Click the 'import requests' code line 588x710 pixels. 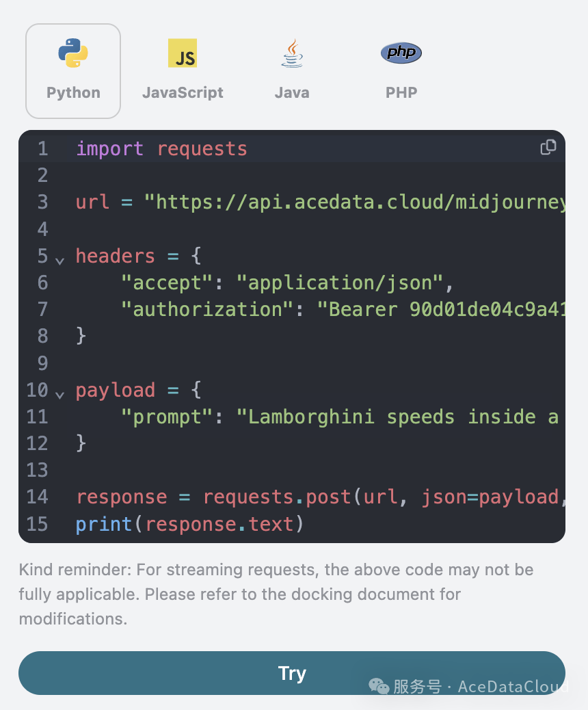pyautogui.click(x=161, y=149)
